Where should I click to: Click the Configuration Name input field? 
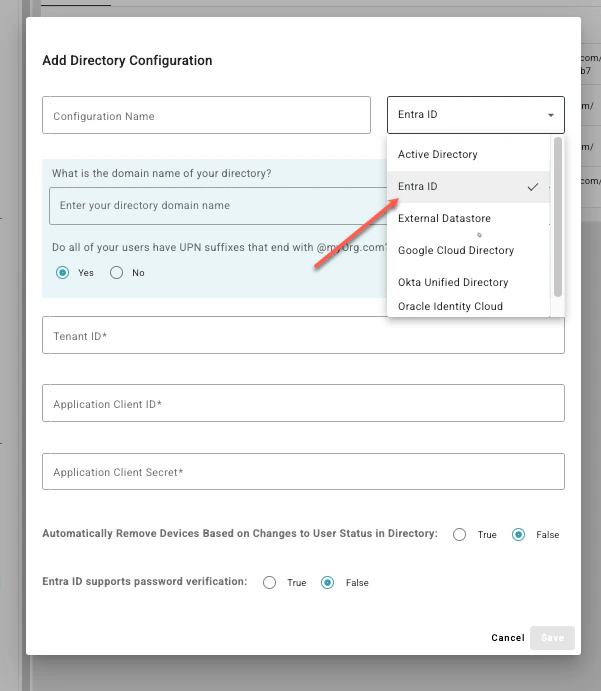pos(206,115)
